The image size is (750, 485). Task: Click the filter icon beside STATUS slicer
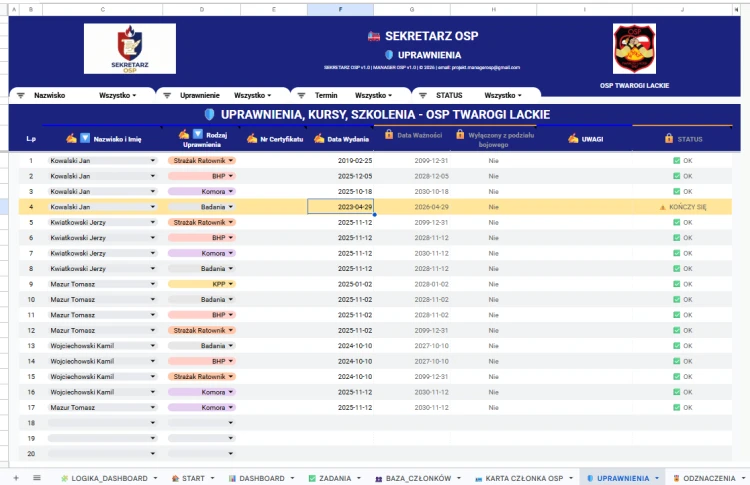423,95
